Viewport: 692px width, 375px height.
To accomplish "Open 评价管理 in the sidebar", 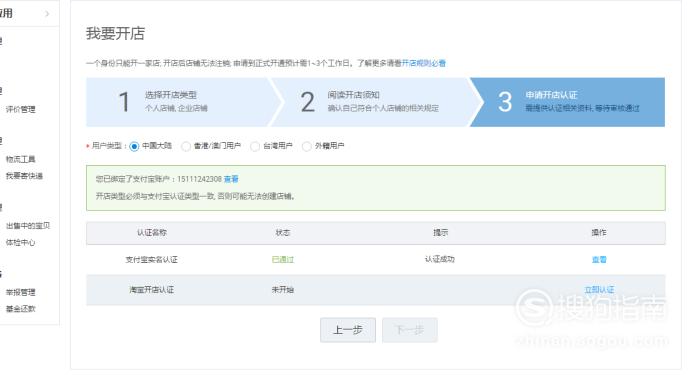I will 20,109.
